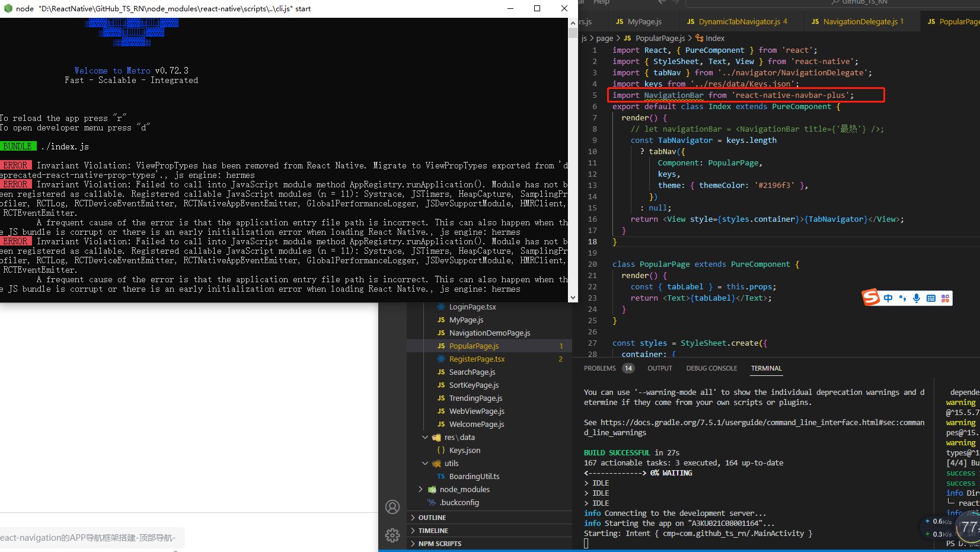Click the res\data folder icon
980x552 pixels.
point(437,438)
